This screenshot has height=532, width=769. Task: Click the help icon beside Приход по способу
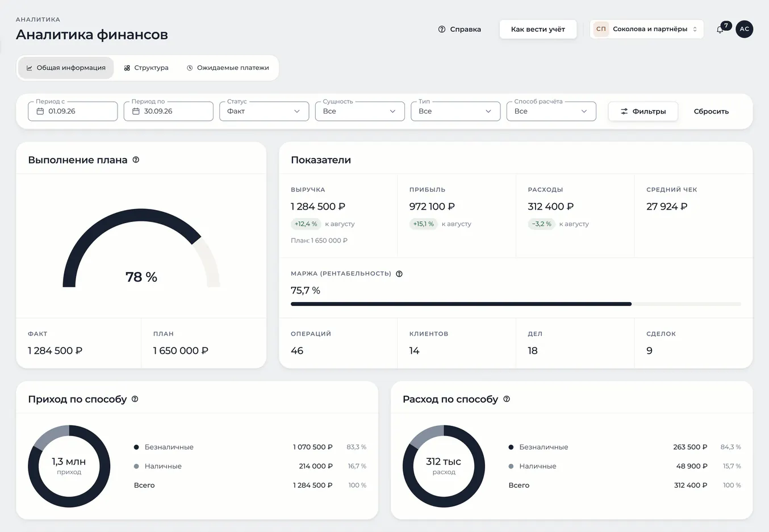[135, 399]
